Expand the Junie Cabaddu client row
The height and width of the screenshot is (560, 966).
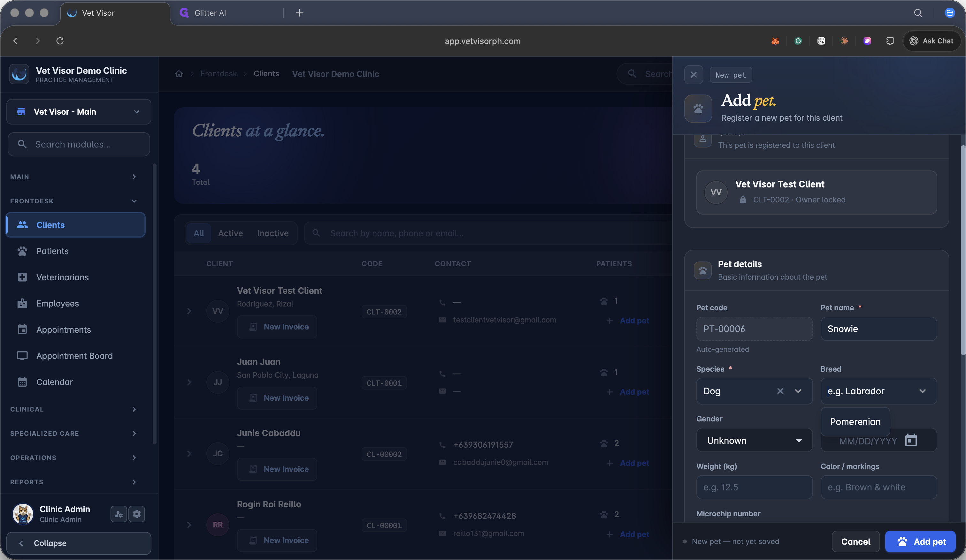(x=189, y=454)
